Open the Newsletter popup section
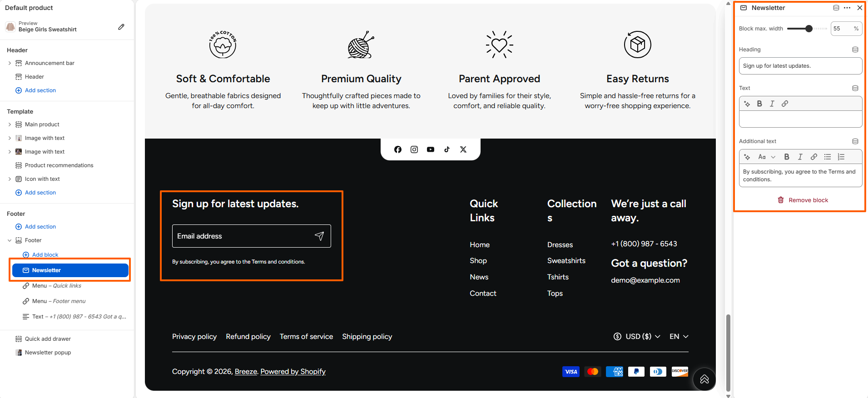Viewport: 868px width, 398px height. coord(48,353)
